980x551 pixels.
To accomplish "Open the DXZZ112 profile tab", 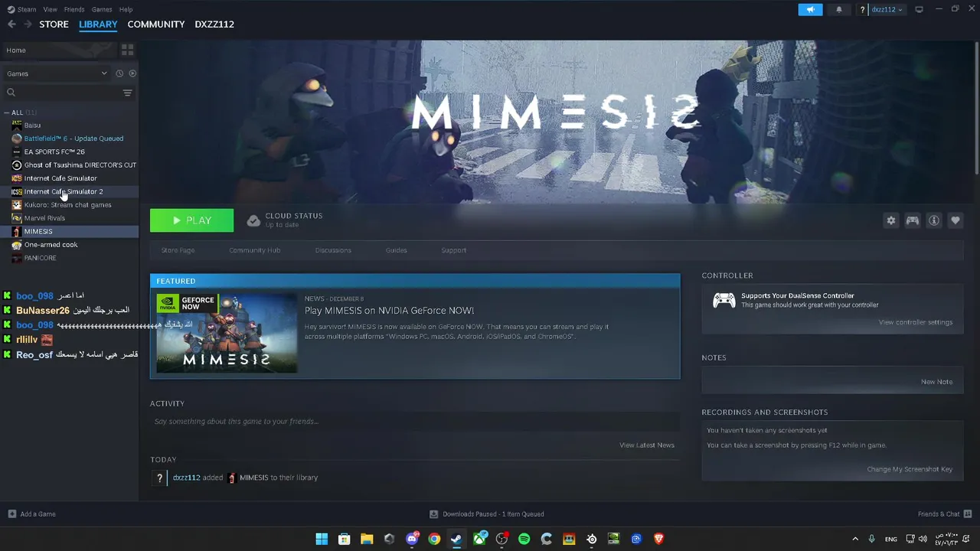I will [214, 24].
